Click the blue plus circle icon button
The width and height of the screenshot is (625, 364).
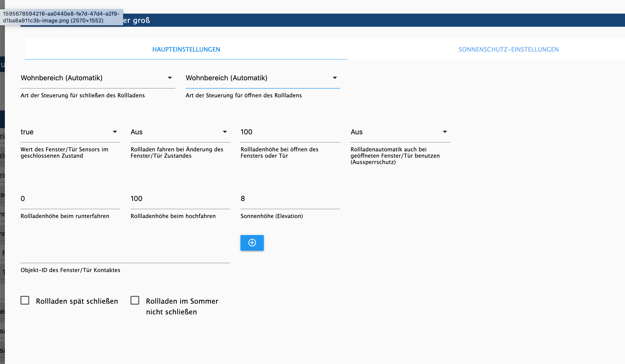[252, 243]
